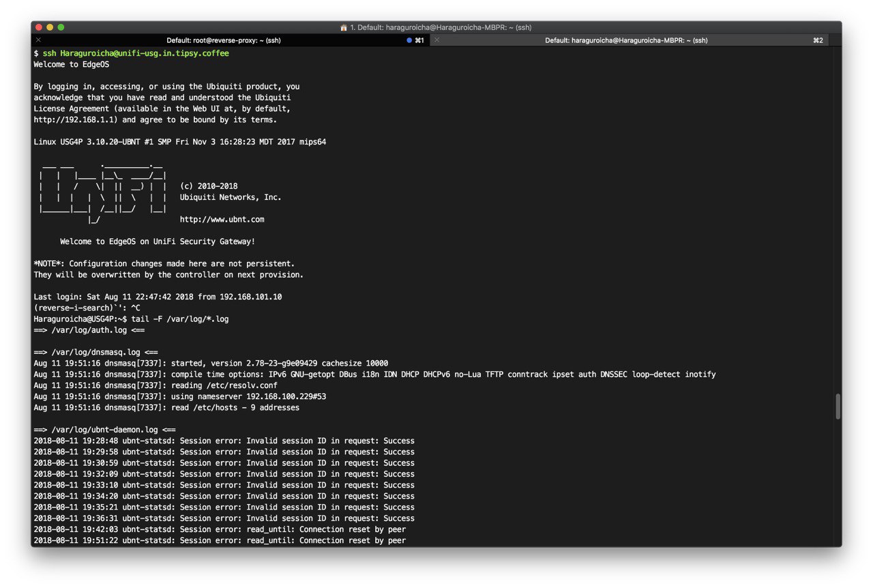The image size is (873, 588).
Task: Click 'Welcome to EdgeOS on UniFi Security Gateway!'
Action: [x=158, y=241]
